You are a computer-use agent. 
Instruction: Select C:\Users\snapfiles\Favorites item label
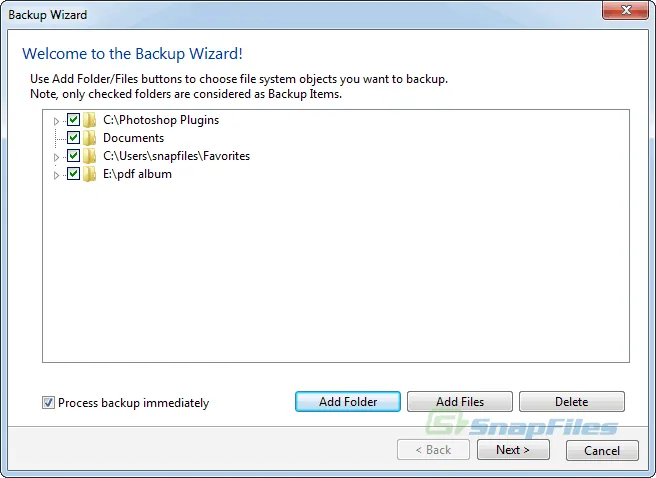(176, 156)
